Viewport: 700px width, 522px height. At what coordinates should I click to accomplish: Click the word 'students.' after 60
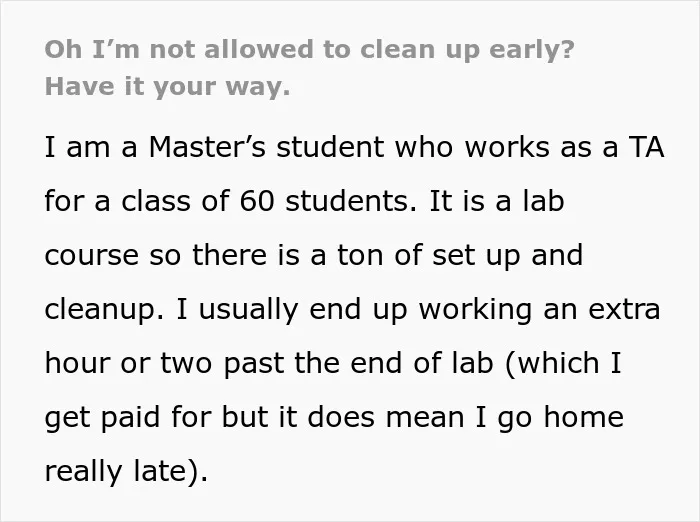pos(351,201)
